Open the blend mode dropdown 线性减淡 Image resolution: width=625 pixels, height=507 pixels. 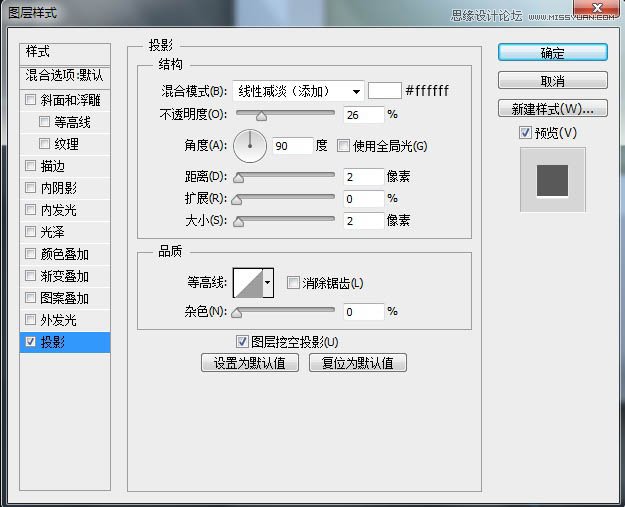pyautogui.click(x=298, y=91)
